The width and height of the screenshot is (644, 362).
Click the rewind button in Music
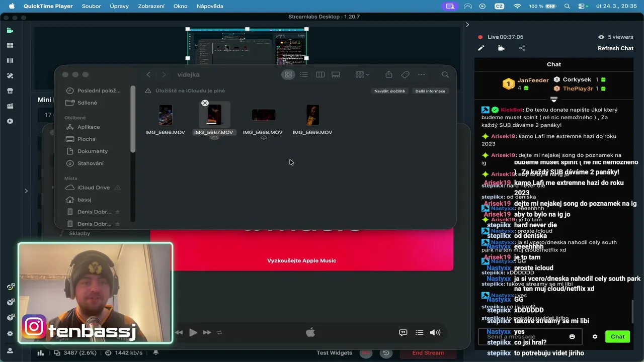pos(179,332)
